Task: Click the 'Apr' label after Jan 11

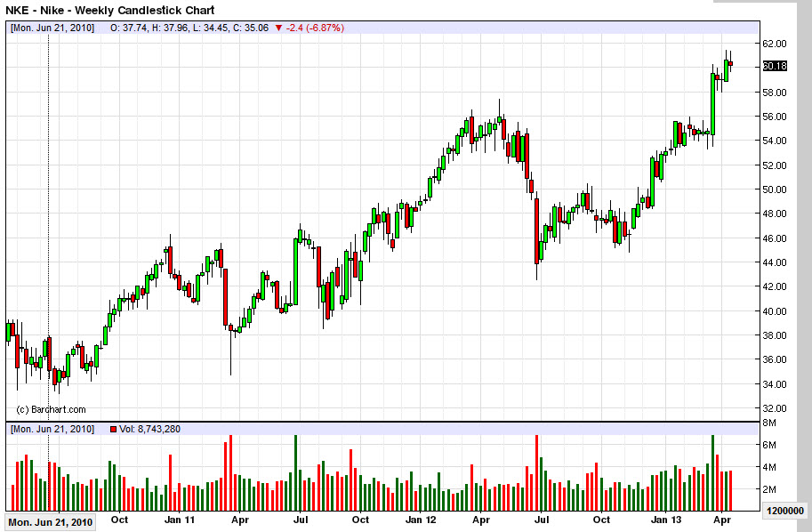Action: [240, 520]
